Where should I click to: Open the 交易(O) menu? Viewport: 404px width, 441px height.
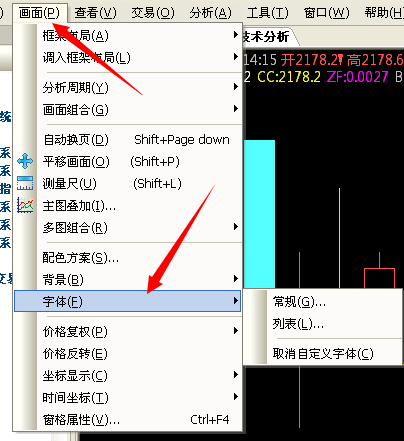point(153,13)
